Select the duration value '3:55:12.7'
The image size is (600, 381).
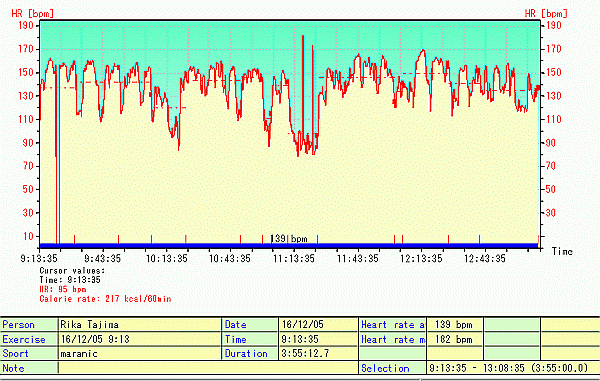[x=305, y=353]
